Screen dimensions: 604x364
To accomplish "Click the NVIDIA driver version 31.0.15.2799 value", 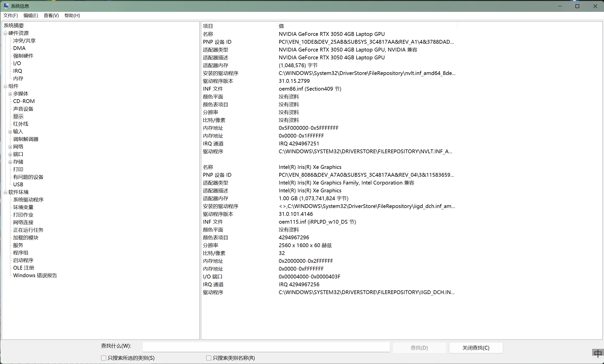I will 294,81.
